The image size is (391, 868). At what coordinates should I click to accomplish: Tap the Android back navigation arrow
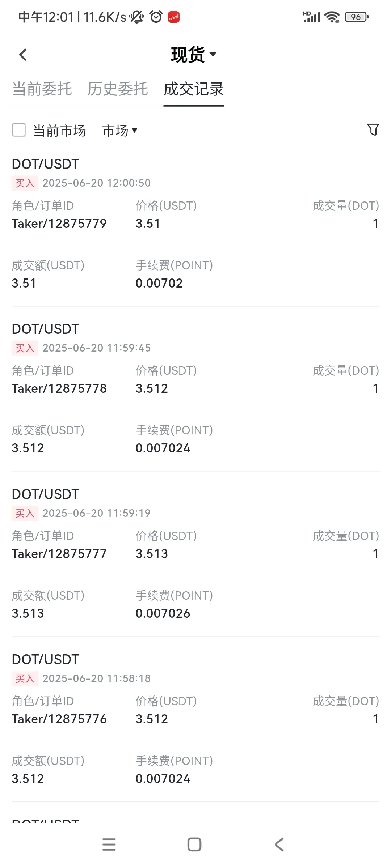[279, 844]
